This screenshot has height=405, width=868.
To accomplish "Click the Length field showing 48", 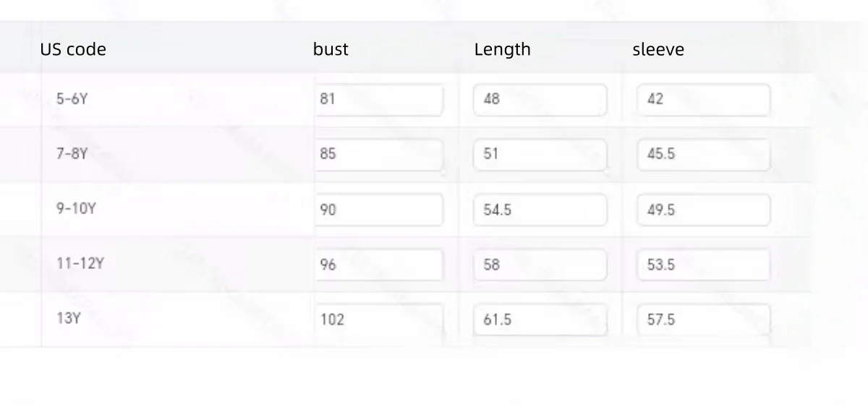I will click(x=540, y=100).
